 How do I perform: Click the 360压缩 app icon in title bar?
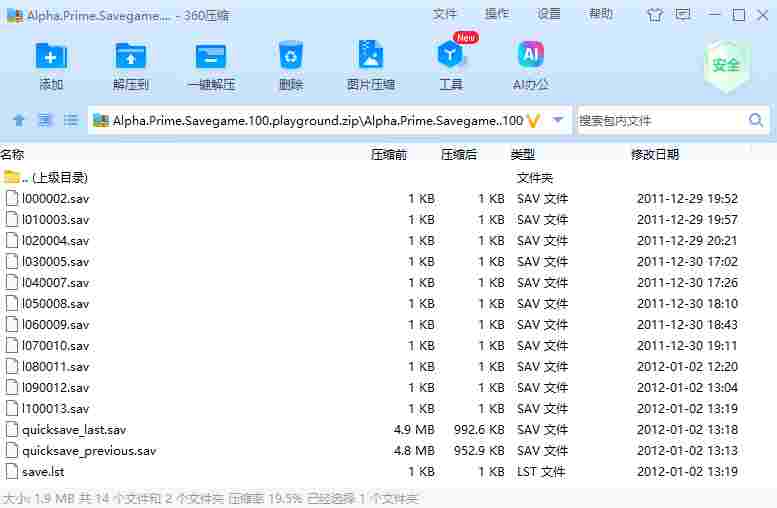click(x=14, y=16)
